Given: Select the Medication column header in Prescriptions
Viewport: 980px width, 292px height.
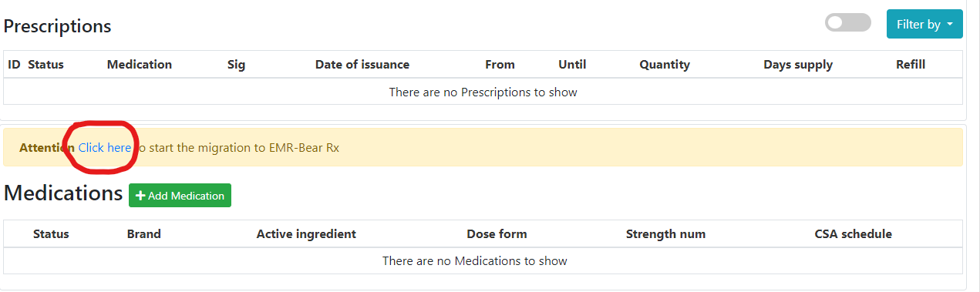Looking at the screenshot, I should pyautogui.click(x=140, y=65).
